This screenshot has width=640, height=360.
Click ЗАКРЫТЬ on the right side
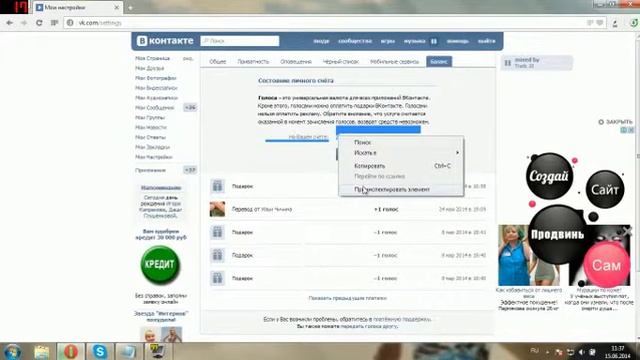pos(616,122)
